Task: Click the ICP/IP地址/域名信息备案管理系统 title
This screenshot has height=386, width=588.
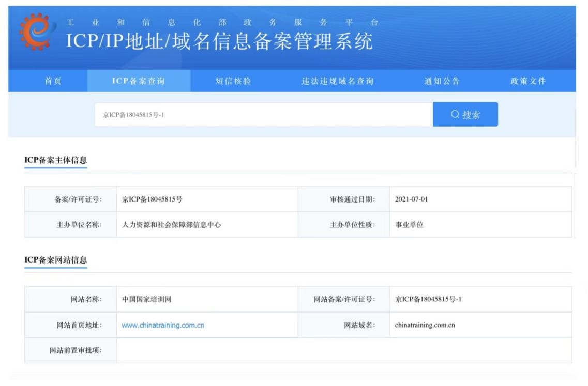Action: (x=219, y=41)
